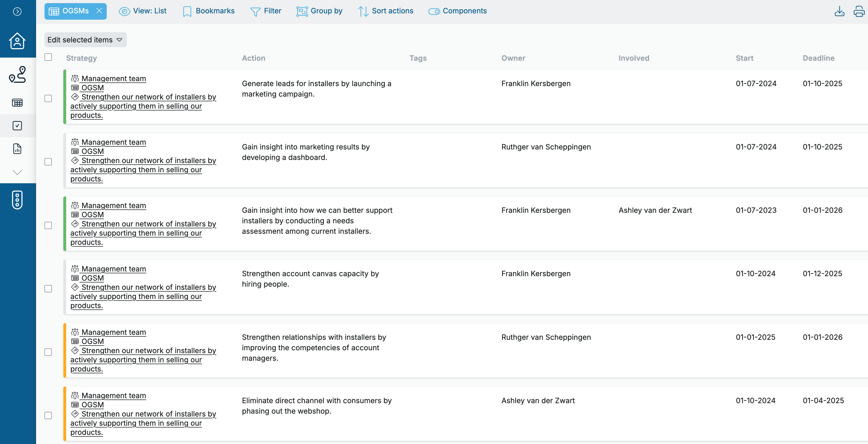Open OGSM link in Generate leads row

93,88
